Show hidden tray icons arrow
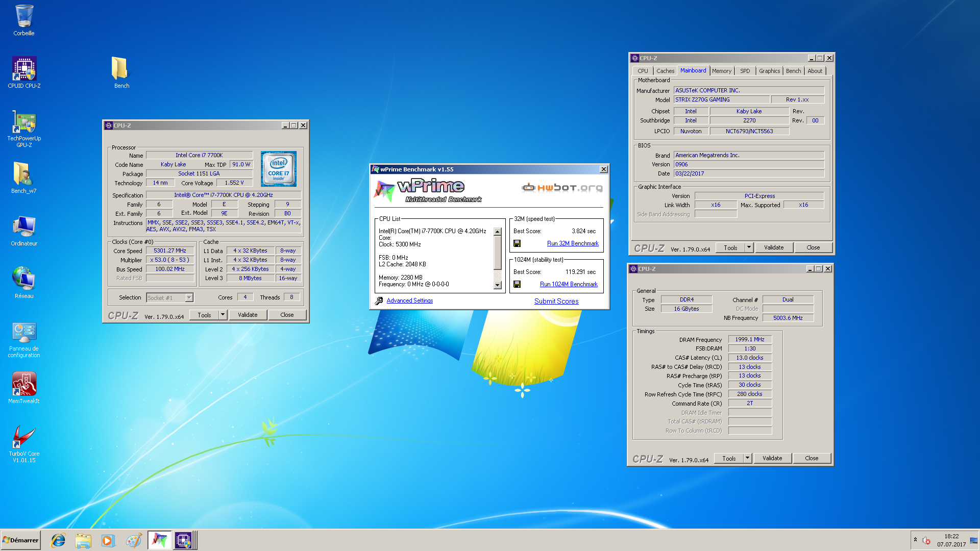980x551 pixels. click(915, 540)
